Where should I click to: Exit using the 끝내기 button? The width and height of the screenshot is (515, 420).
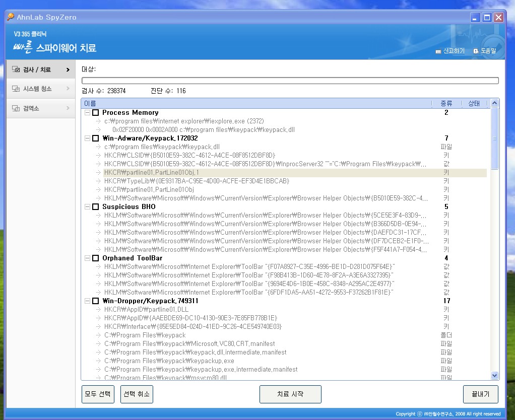coord(481,394)
